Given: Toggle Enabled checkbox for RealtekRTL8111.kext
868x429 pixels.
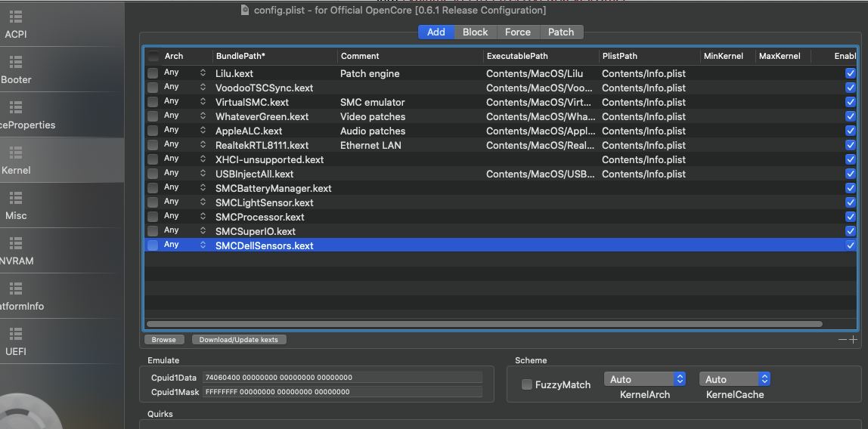Looking at the screenshot, I should 851,145.
